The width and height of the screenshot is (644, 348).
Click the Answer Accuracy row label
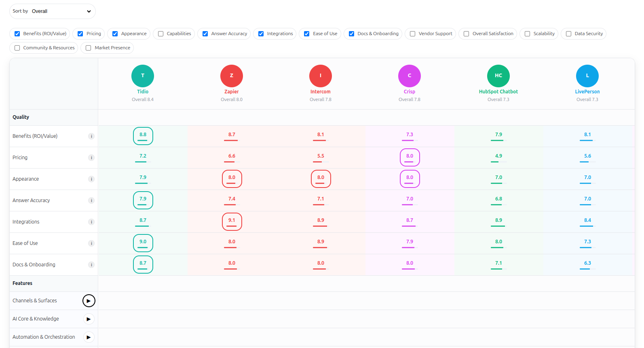(x=31, y=200)
